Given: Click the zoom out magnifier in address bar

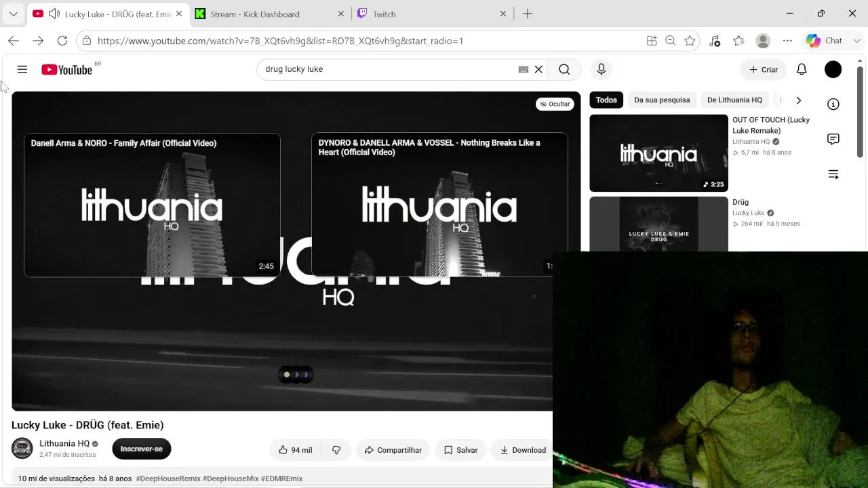Looking at the screenshot, I should coord(671,41).
